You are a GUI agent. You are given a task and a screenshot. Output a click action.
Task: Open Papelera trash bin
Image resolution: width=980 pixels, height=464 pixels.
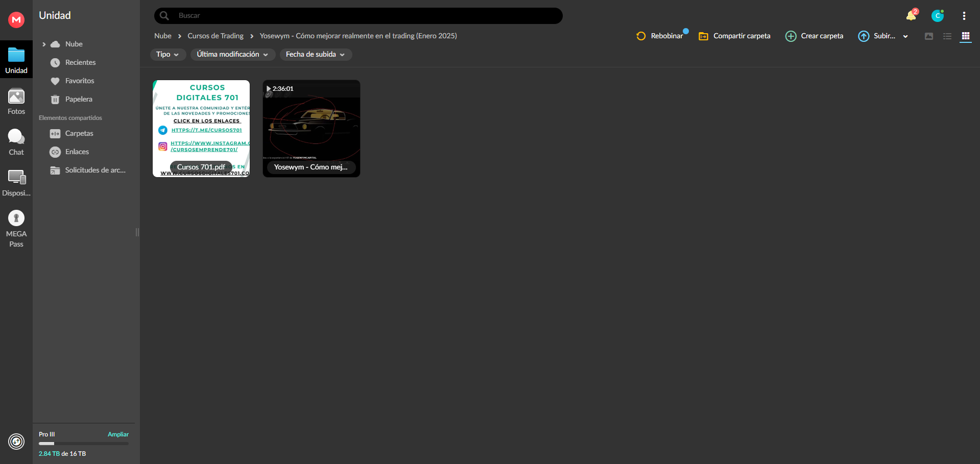click(x=79, y=99)
